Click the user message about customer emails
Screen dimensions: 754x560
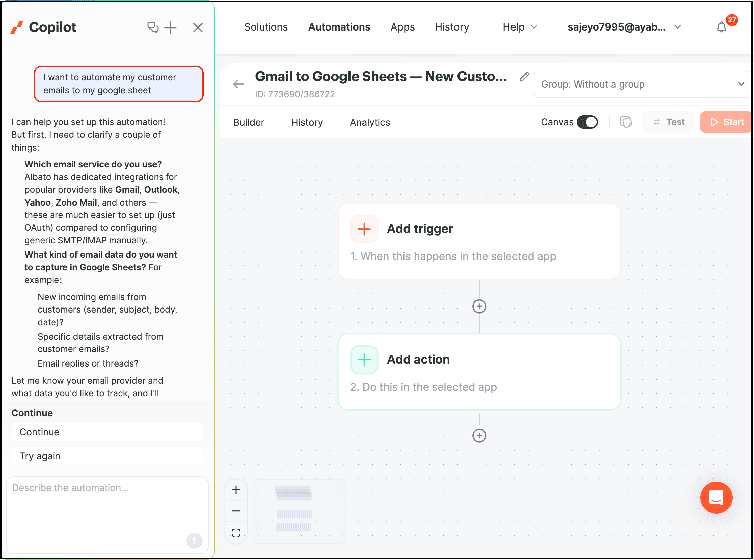pyautogui.click(x=119, y=84)
